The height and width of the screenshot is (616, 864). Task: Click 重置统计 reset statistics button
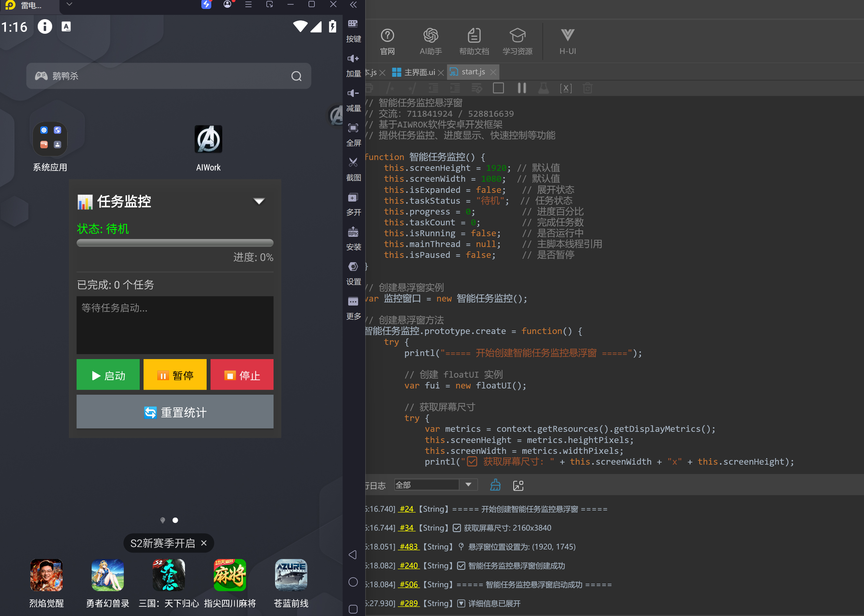click(x=175, y=412)
